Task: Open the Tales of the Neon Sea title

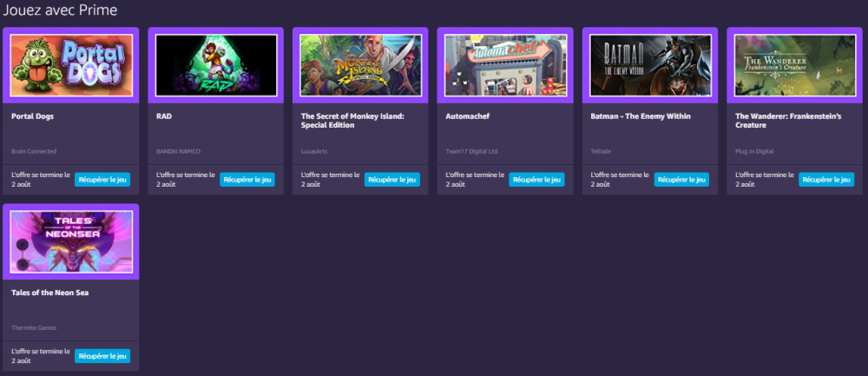Action: coord(50,293)
